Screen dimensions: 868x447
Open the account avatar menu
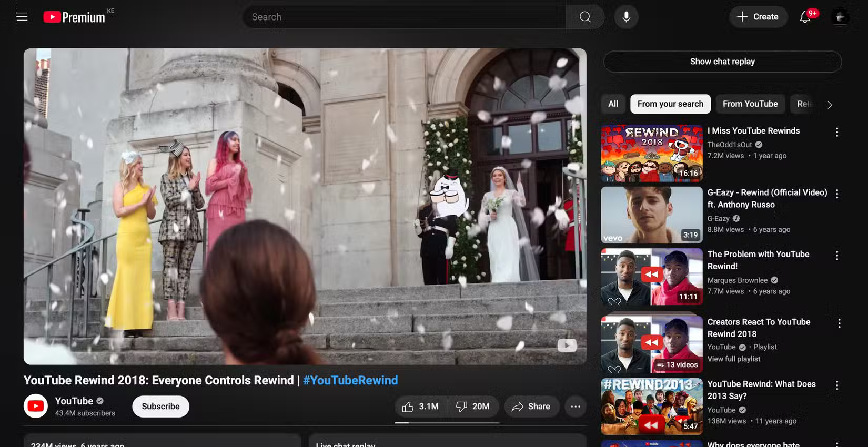pyautogui.click(x=840, y=17)
